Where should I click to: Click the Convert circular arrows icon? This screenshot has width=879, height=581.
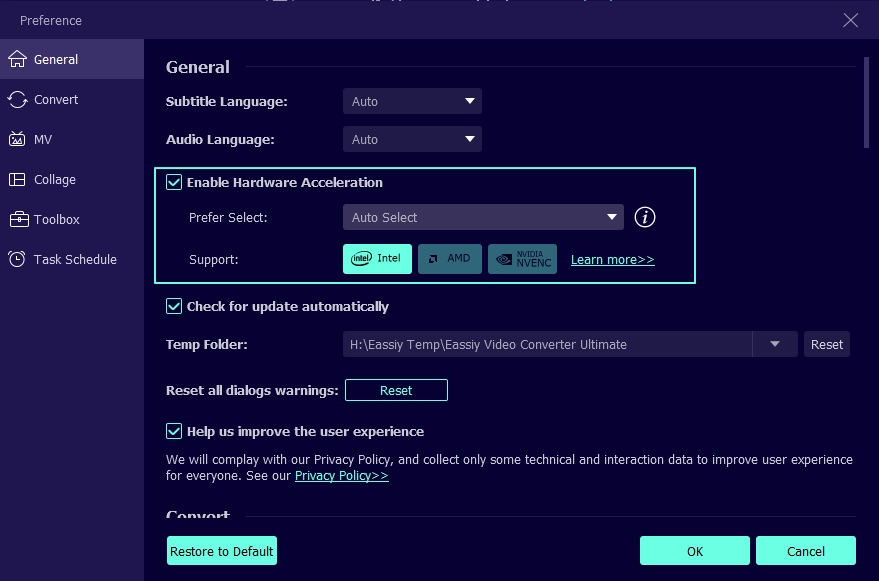pos(17,99)
